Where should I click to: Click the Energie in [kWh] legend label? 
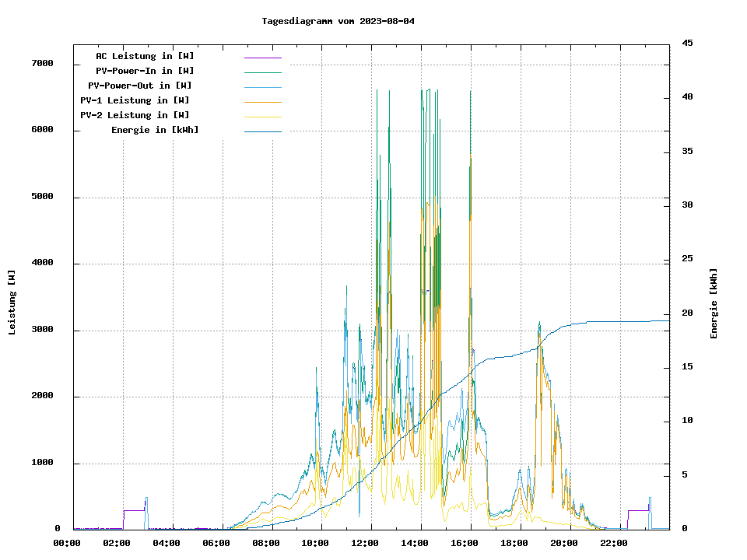pyautogui.click(x=154, y=130)
